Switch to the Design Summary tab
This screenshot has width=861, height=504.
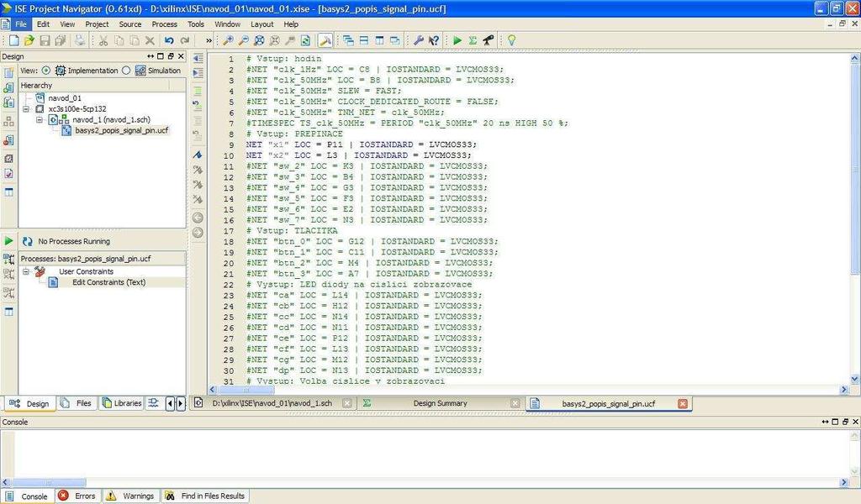440,403
